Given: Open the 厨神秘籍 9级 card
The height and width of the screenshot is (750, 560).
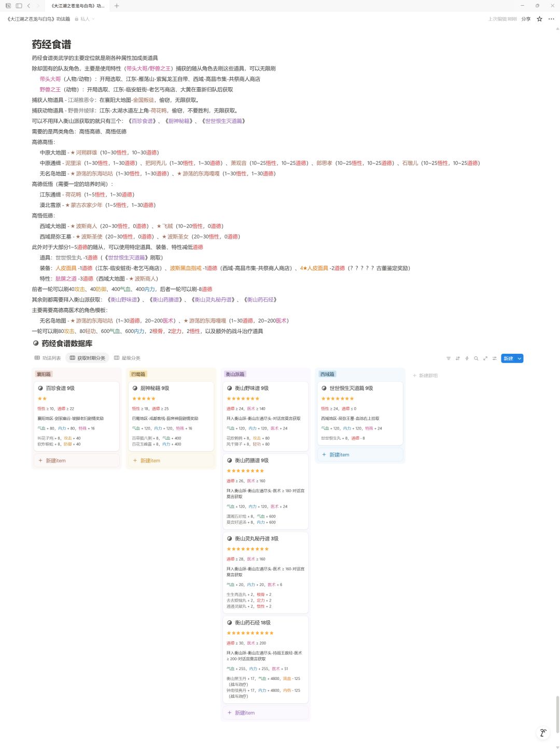Looking at the screenshot, I should (x=171, y=416).
